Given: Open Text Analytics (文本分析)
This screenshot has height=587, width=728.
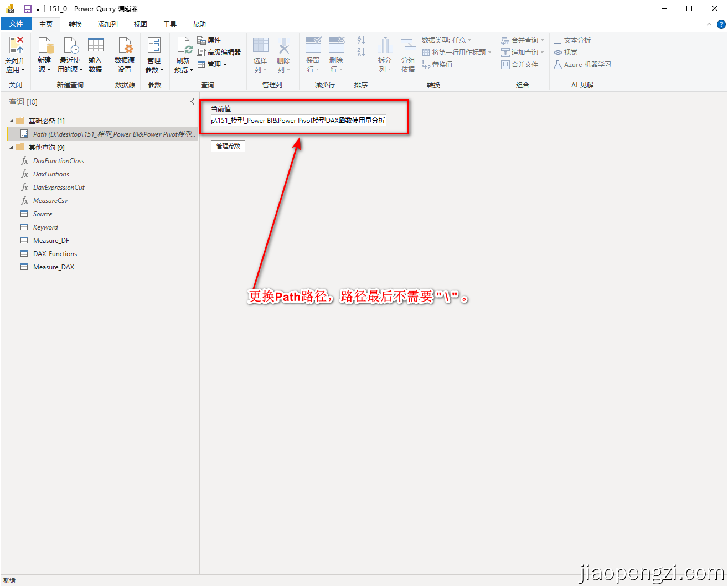Looking at the screenshot, I should point(572,40).
